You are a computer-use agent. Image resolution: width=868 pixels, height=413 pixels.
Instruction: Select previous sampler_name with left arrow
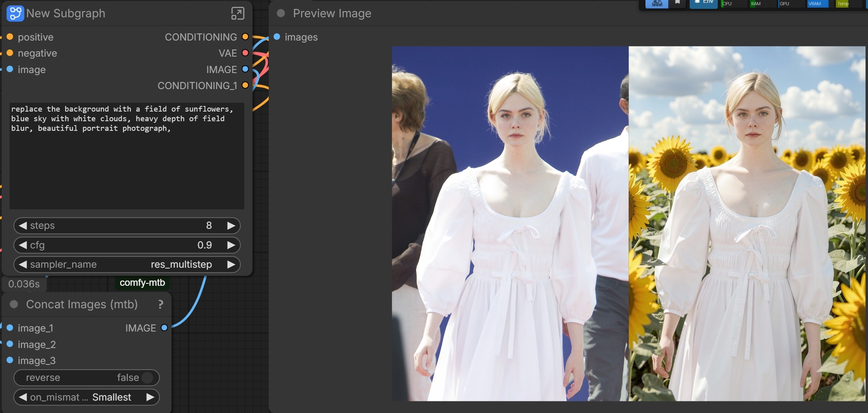(x=23, y=264)
